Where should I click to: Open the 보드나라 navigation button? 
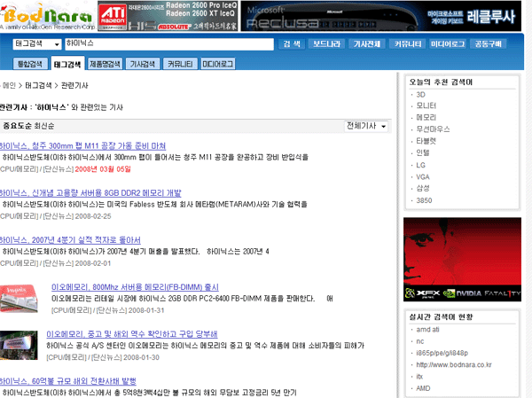326,43
